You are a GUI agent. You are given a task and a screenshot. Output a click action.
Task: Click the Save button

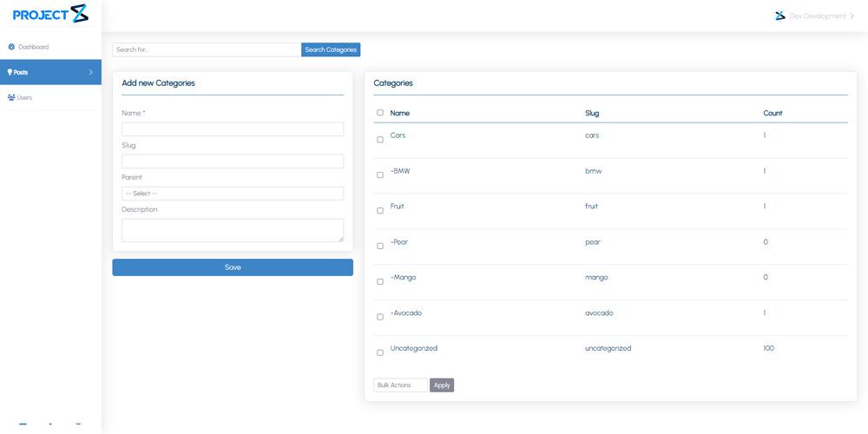[233, 267]
